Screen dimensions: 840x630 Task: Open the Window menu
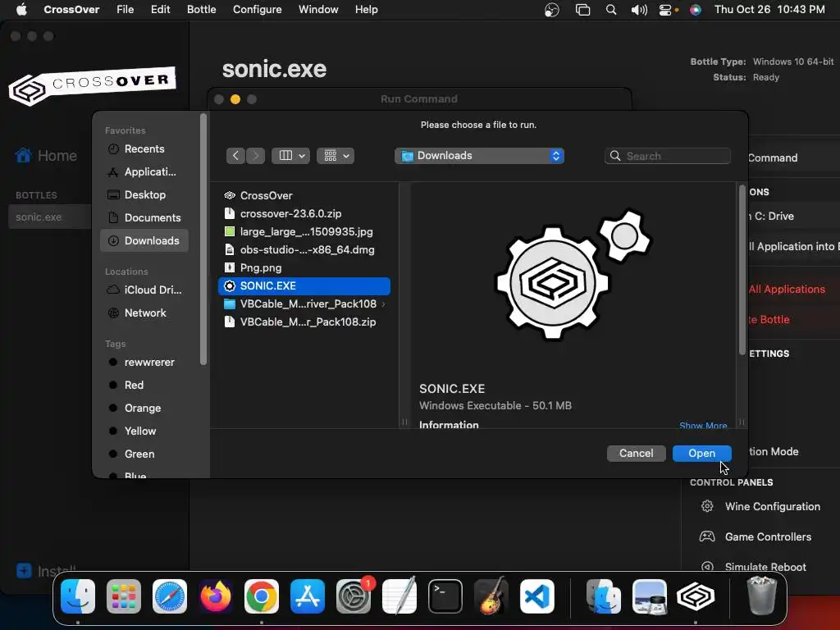tap(318, 10)
